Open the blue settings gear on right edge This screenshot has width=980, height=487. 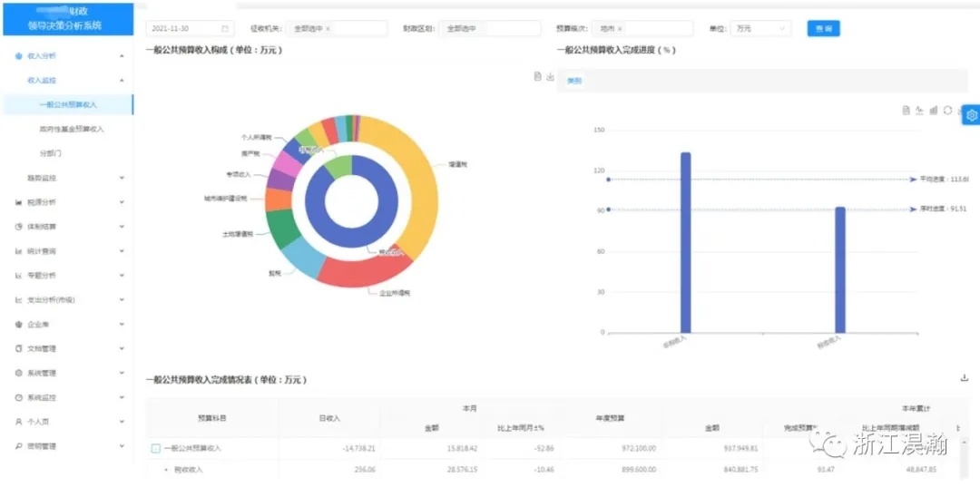(x=972, y=115)
